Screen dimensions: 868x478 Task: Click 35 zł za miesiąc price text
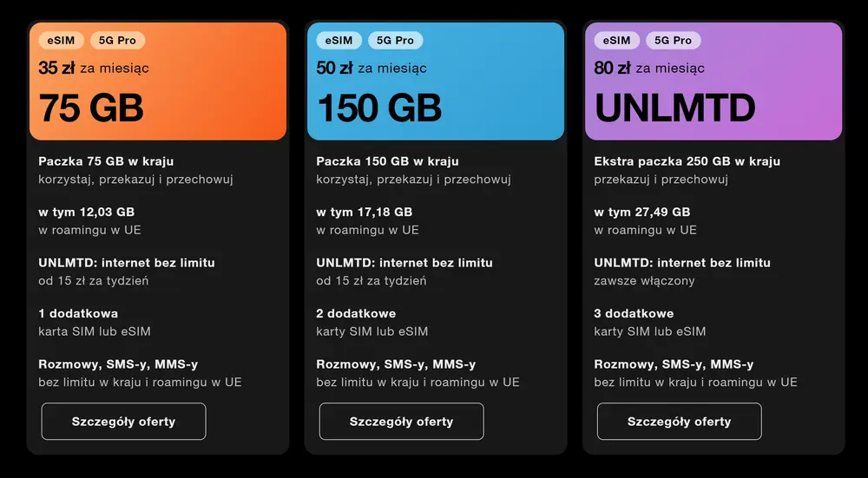[94, 68]
